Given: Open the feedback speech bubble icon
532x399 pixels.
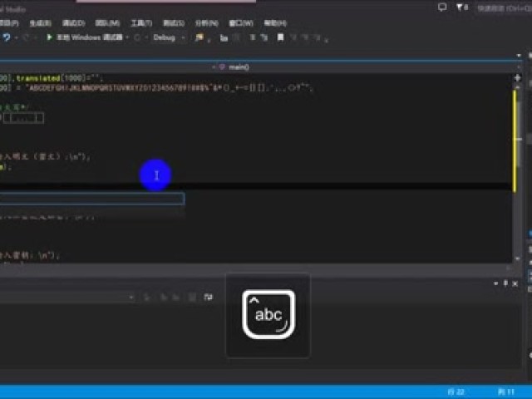Looking at the screenshot, I should click(442, 7).
